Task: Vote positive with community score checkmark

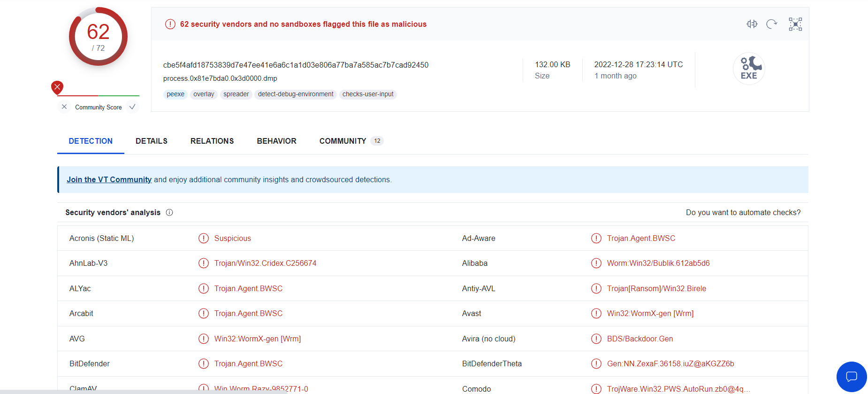Action: point(132,107)
